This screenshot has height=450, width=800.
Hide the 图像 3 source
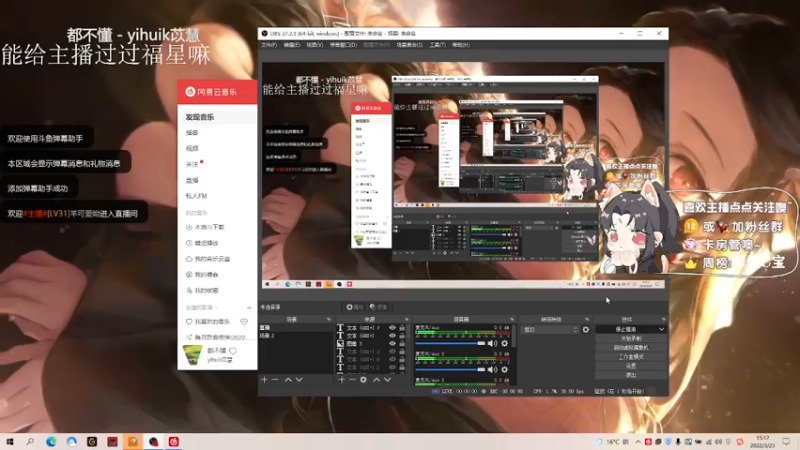click(392, 343)
